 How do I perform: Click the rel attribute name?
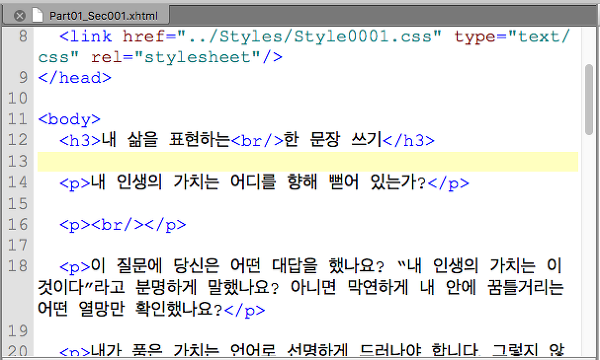click(107, 57)
